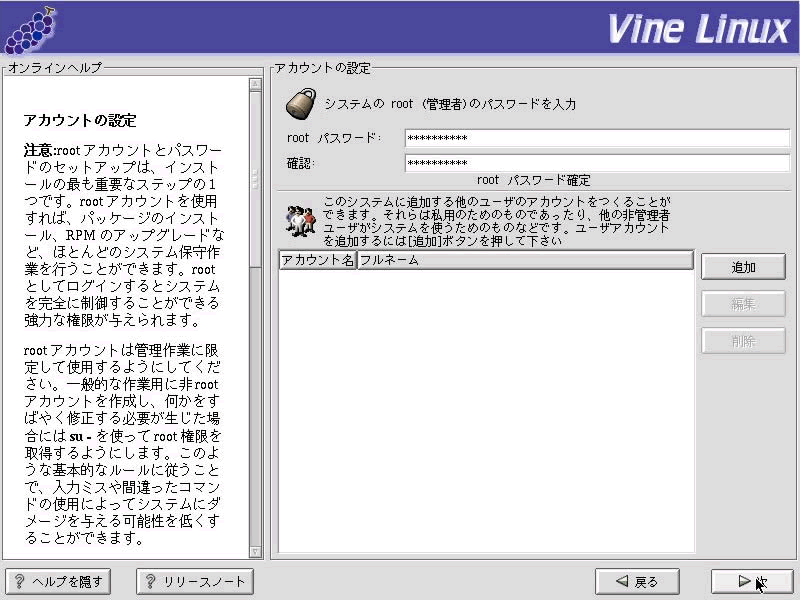Open the リリースノート release notes
Viewport: 800px width, 600px height.
point(195,581)
